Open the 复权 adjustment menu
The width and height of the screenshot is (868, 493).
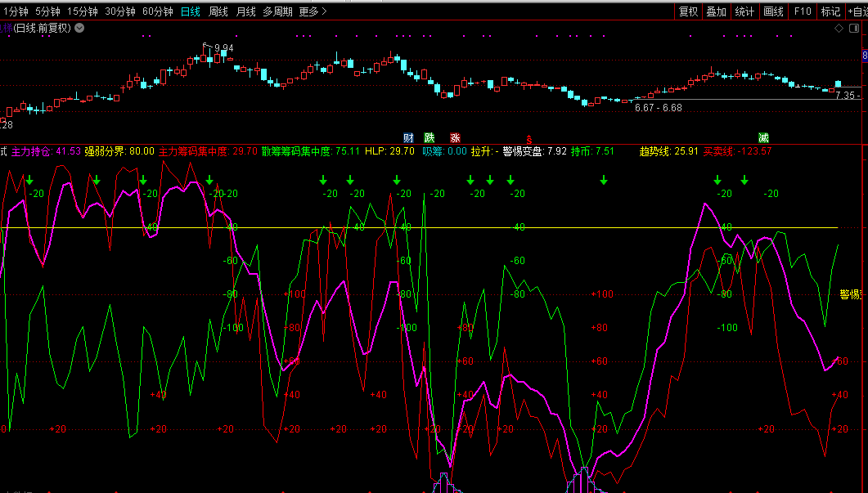pyautogui.click(x=688, y=11)
